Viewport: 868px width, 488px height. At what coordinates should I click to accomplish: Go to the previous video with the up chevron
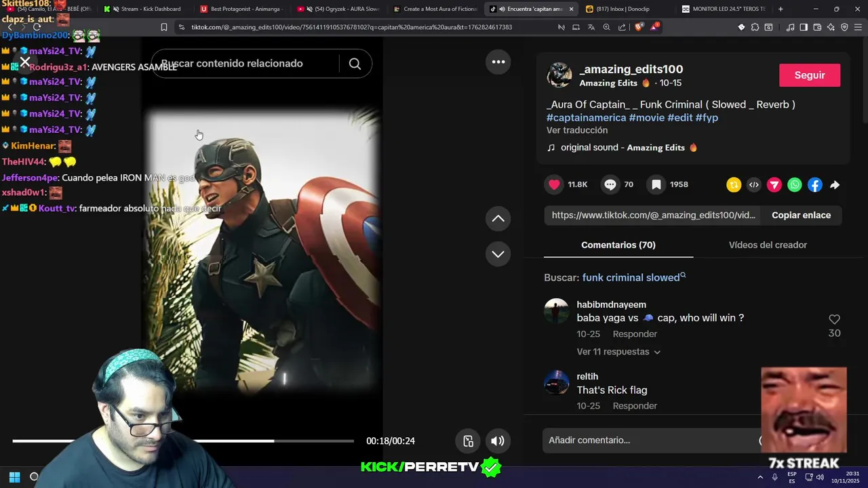[498, 218]
